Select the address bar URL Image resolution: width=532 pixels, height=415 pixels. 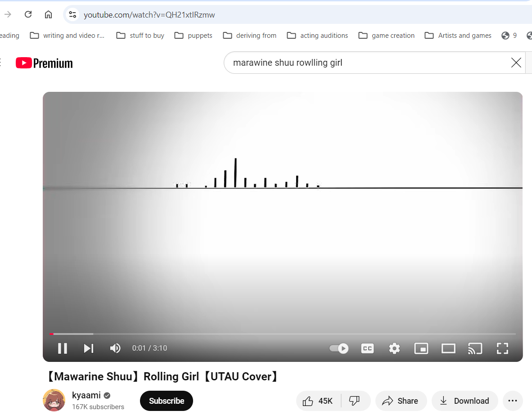(x=149, y=15)
